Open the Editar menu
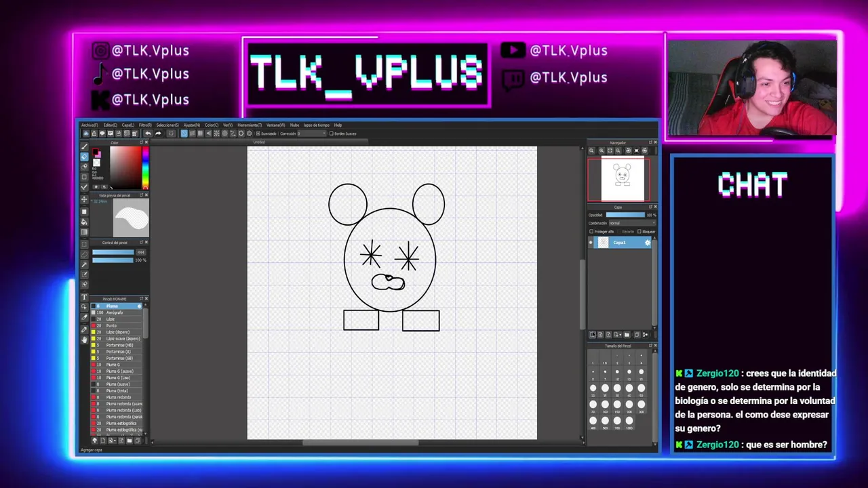The width and height of the screenshot is (868, 488). [x=111, y=125]
